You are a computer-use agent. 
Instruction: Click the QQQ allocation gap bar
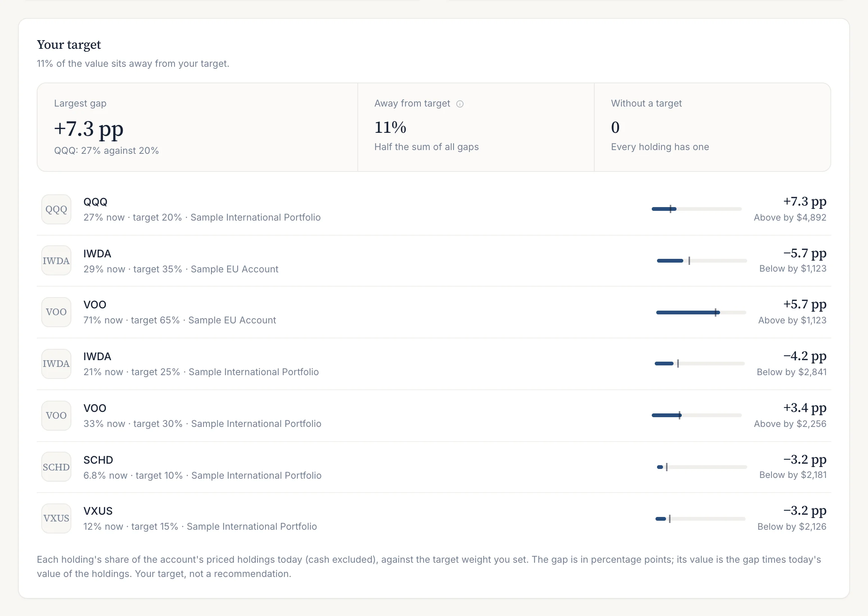696,209
